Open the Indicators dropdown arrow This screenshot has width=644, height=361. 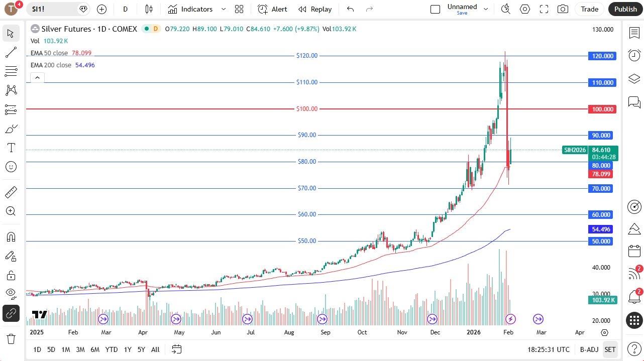coord(223,9)
